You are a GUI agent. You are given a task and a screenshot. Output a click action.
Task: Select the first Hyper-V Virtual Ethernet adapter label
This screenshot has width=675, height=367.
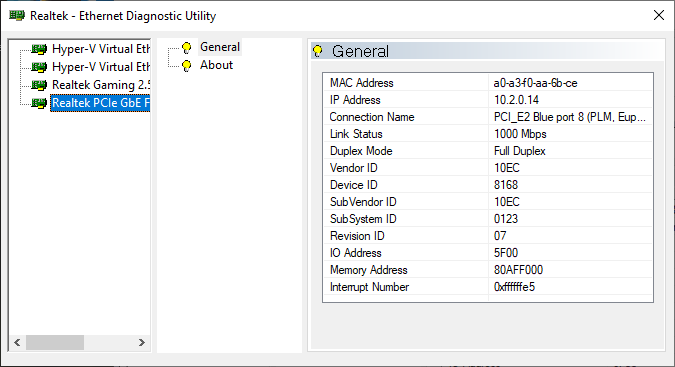101,49
